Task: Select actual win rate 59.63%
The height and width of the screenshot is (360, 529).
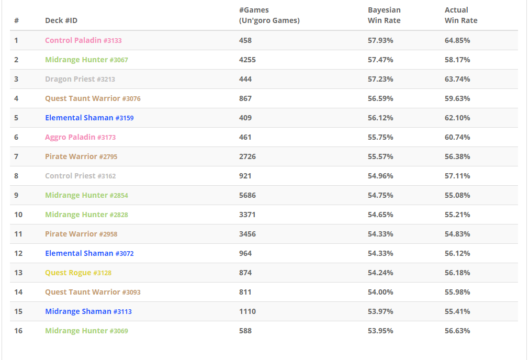Action: point(457,99)
